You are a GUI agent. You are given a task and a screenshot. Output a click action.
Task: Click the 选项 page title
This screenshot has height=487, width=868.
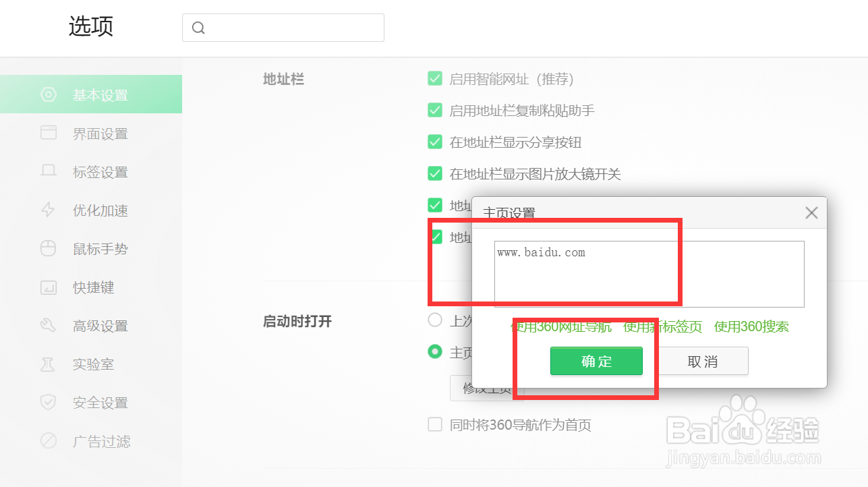[91, 26]
